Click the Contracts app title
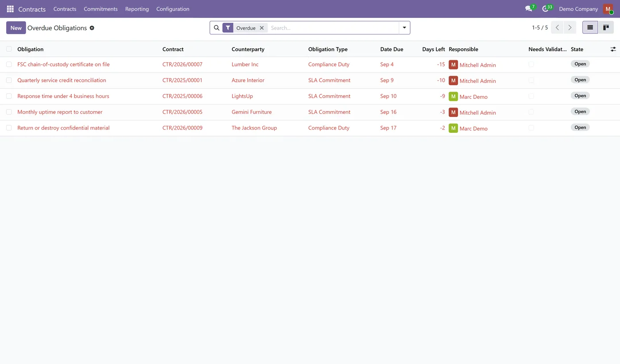620x364 pixels. coord(32,9)
